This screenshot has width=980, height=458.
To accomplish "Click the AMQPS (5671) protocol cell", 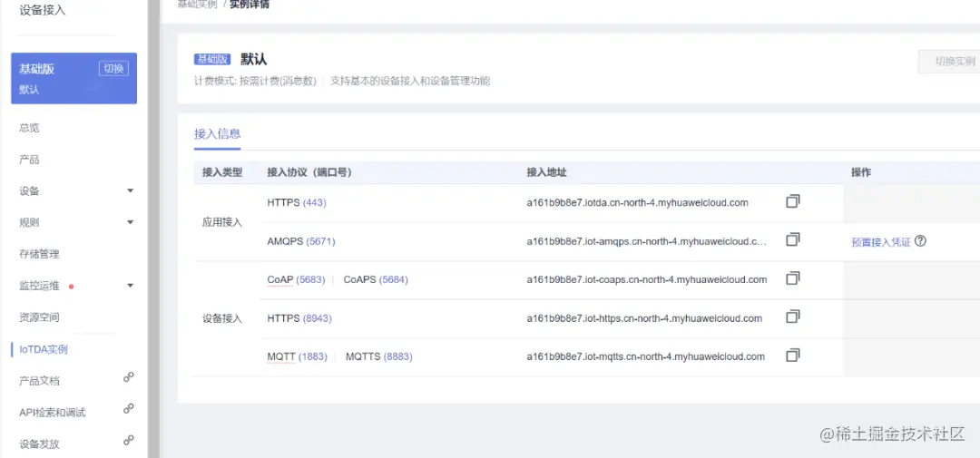I will pos(300,241).
